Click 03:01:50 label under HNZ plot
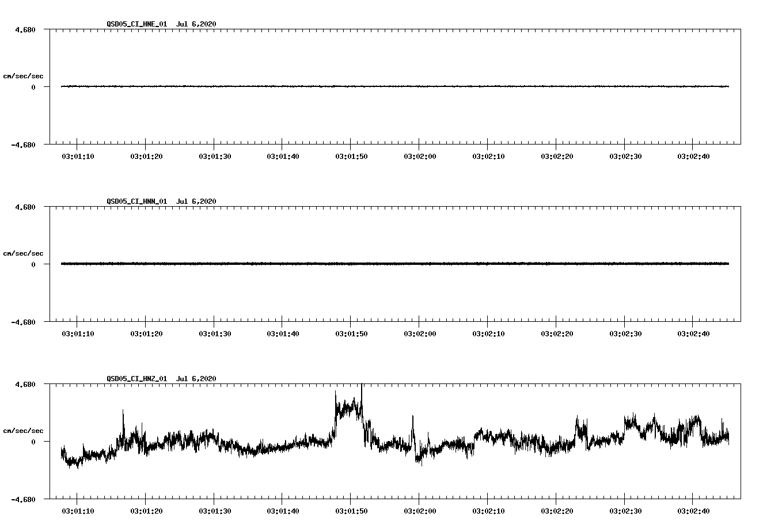This screenshot has height=532, width=782. tap(351, 511)
